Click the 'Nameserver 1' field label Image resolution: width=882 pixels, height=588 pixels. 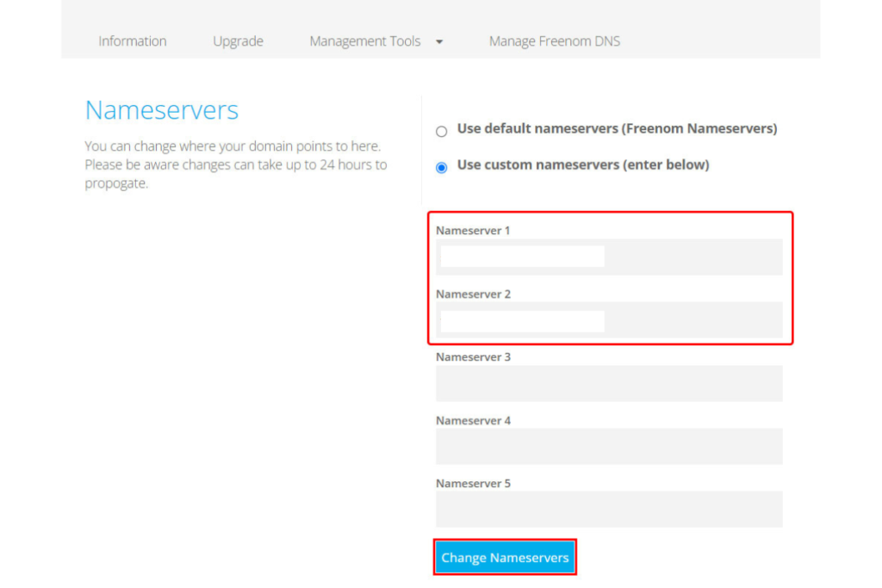pyautogui.click(x=473, y=231)
